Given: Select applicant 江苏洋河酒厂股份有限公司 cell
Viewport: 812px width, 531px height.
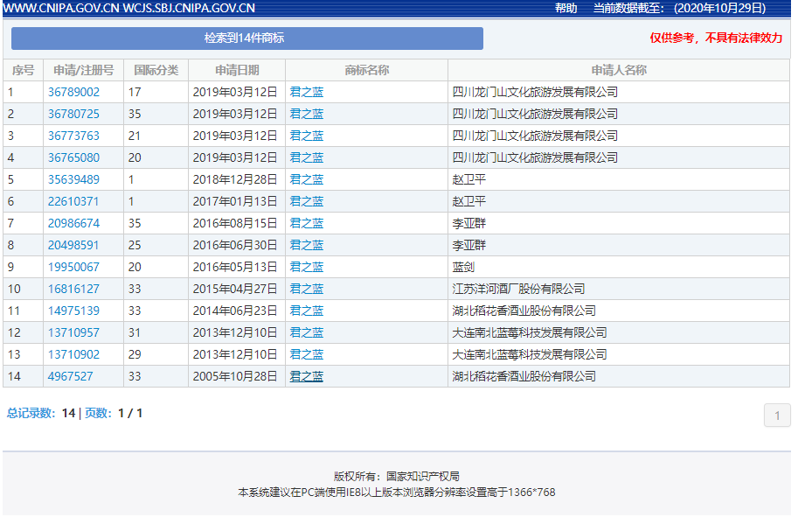Looking at the screenshot, I should click(518, 289).
